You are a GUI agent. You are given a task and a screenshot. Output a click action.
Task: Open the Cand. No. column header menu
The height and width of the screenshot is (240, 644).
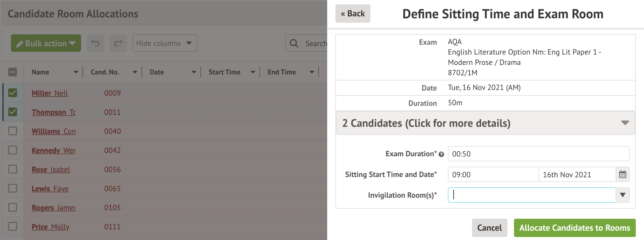[135, 72]
